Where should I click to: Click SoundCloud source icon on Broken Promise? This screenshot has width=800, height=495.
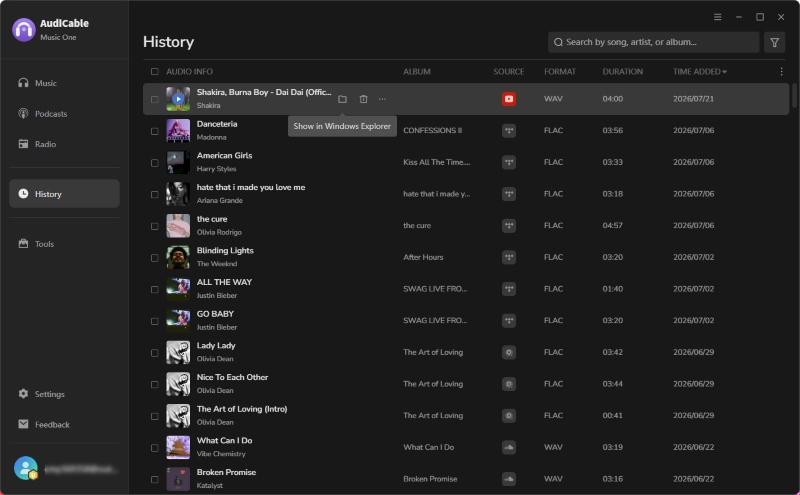tap(509, 479)
